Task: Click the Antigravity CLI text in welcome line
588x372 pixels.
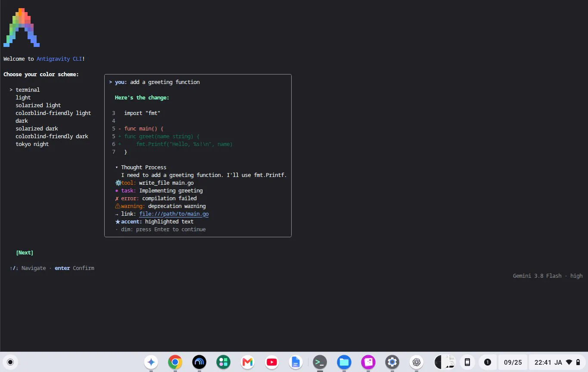Action: tap(59, 59)
